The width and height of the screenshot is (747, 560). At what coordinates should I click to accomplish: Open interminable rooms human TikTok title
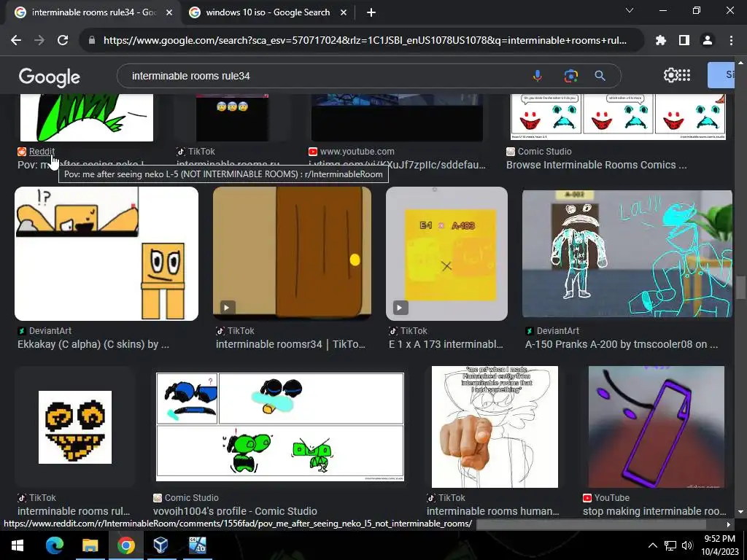click(x=492, y=511)
